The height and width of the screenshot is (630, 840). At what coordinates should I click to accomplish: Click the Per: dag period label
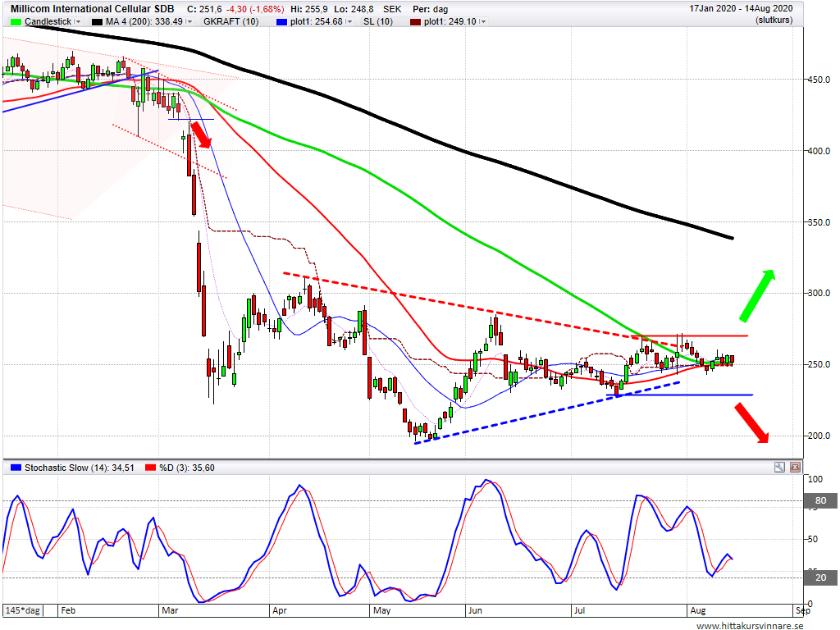[x=430, y=9]
